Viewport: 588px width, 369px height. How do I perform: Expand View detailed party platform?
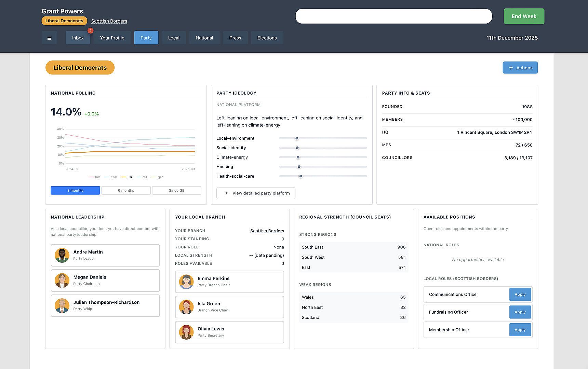256,193
